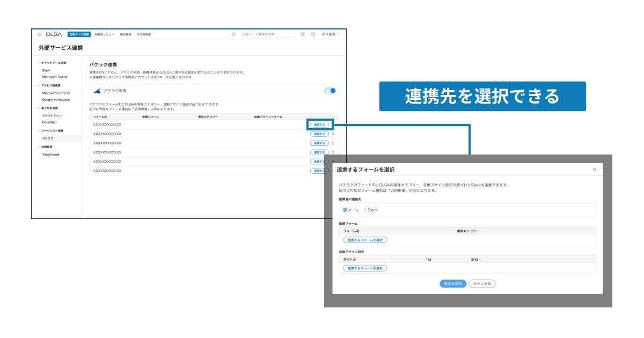
Task: Click the 自動アサインフォーム column header
Action: (268, 116)
